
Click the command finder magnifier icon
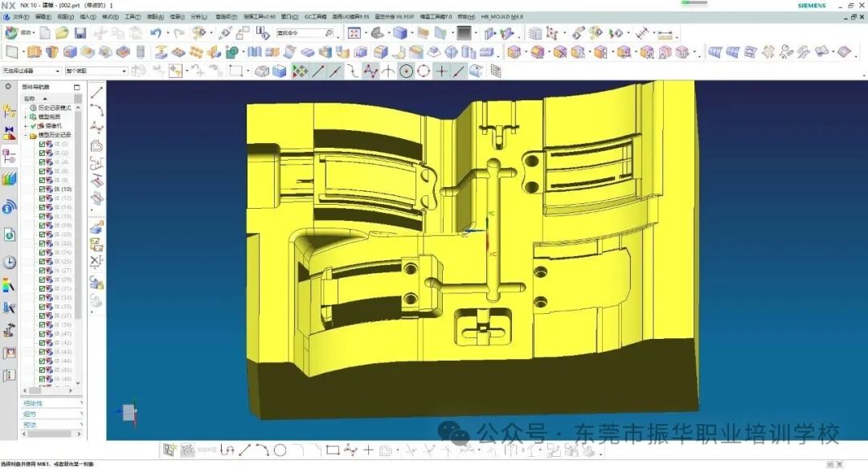point(329,33)
